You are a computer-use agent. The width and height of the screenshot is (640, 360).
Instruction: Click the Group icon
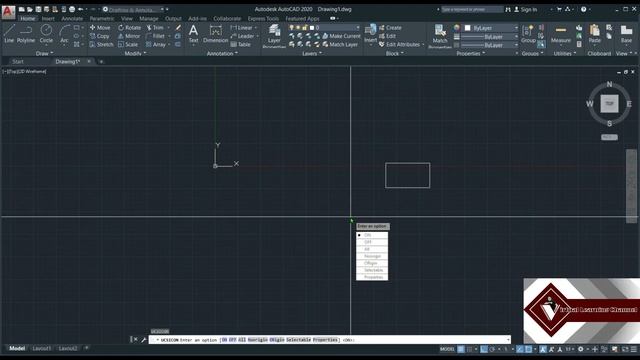pos(528,33)
